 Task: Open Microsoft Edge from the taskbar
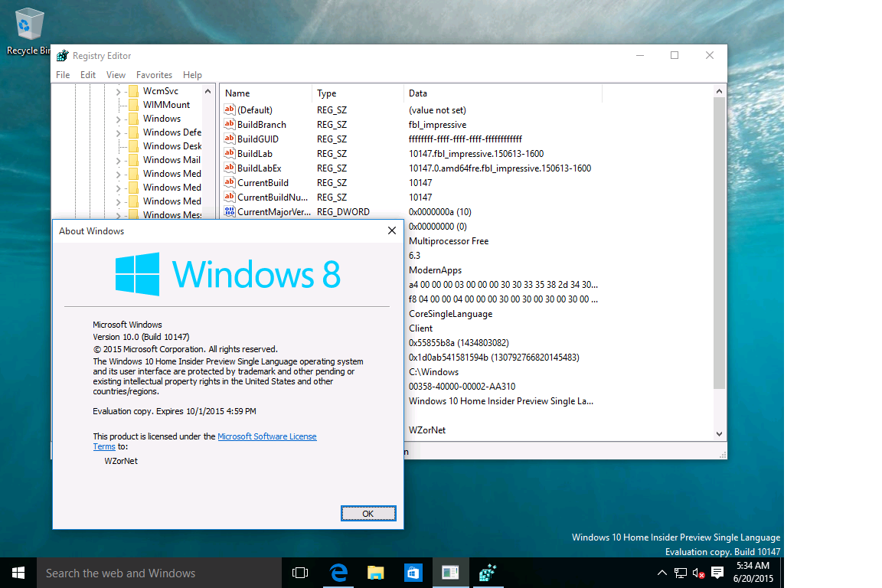pos(338,572)
